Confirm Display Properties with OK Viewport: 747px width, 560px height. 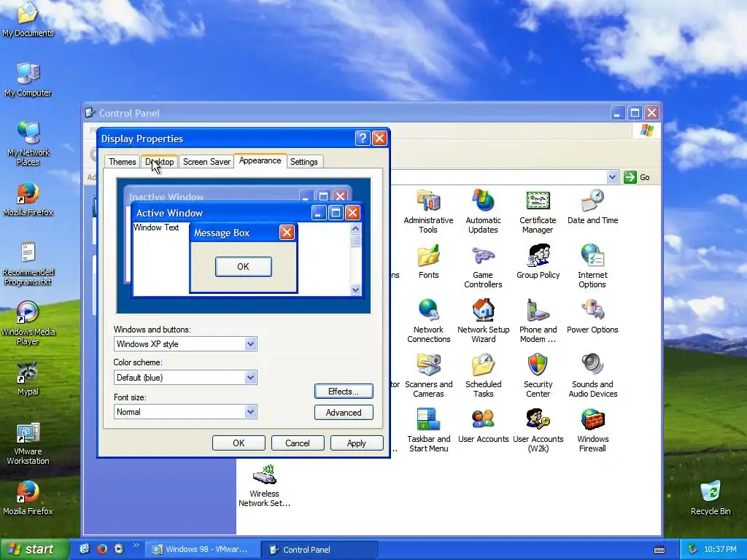click(239, 443)
